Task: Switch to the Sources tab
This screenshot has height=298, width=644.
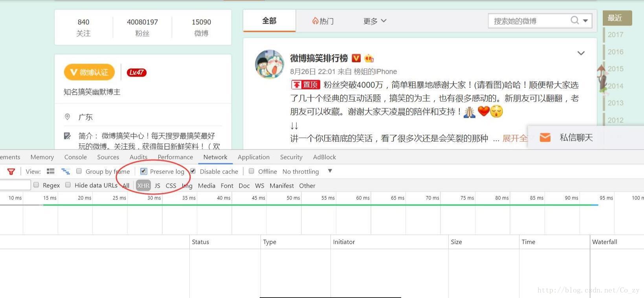Action: coord(108,157)
